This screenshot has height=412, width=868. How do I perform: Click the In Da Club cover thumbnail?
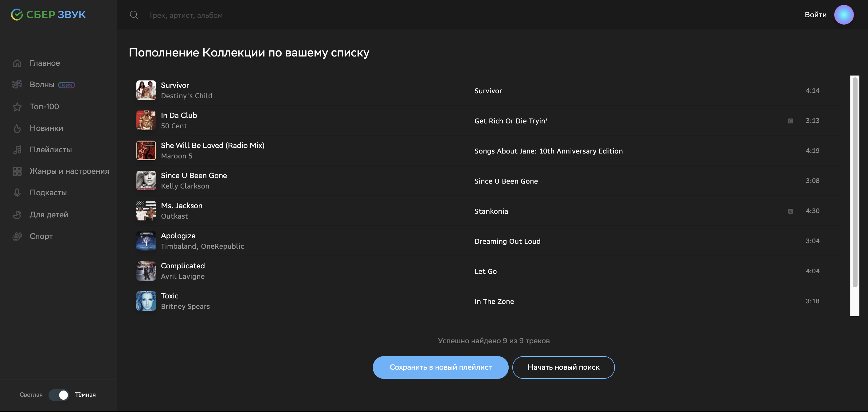click(x=146, y=120)
